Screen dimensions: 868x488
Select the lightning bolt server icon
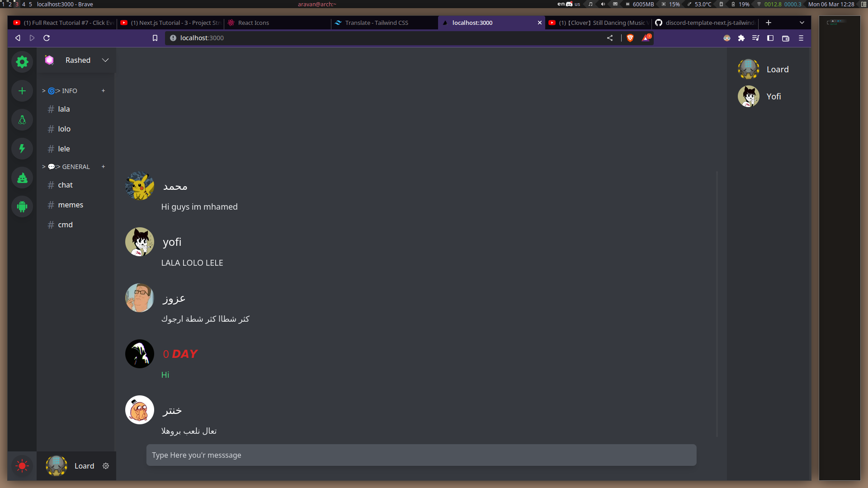pos(22,149)
